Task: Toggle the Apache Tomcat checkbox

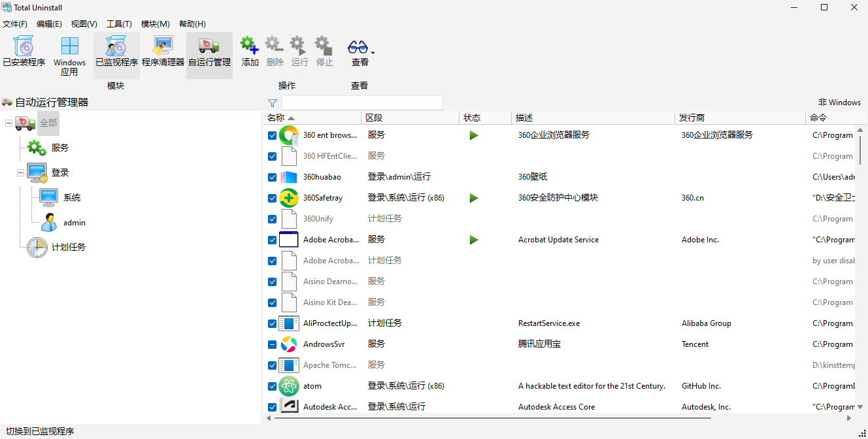Action: 272,365
